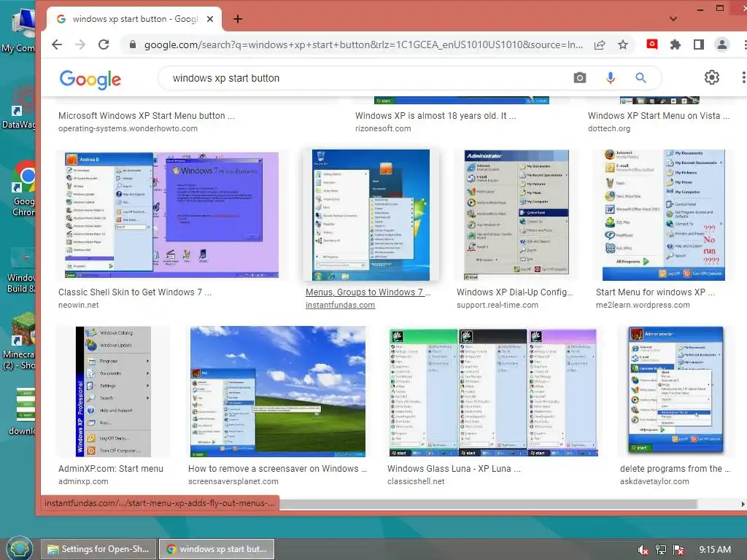View site info via the padlock icon
747x560 pixels.
click(133, 44)
